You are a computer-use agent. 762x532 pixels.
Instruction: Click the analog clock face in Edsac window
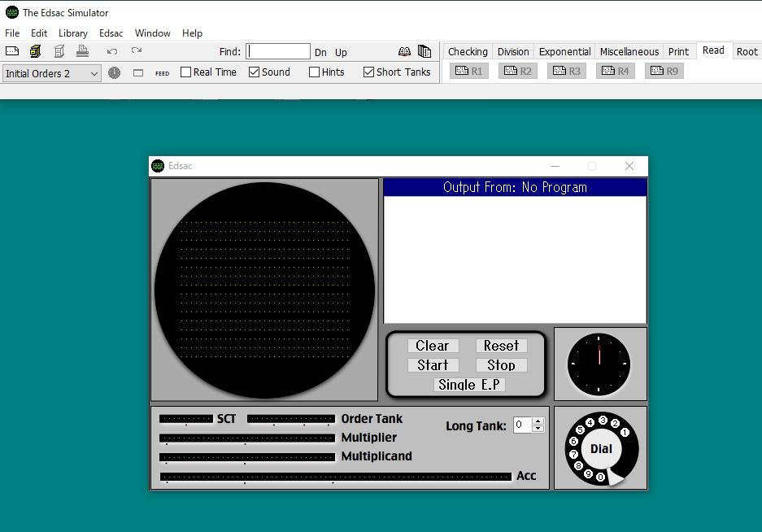599,364
